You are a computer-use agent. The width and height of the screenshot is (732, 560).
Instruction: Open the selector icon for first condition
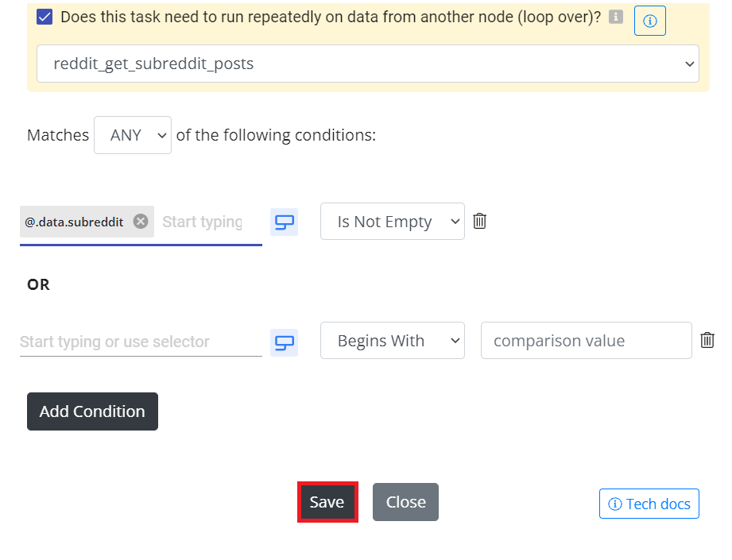(285, 222)
